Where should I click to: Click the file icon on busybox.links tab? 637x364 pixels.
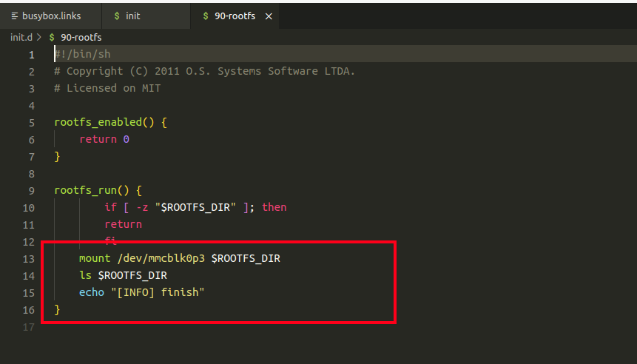pyautogui.click(x=15, y=16)
